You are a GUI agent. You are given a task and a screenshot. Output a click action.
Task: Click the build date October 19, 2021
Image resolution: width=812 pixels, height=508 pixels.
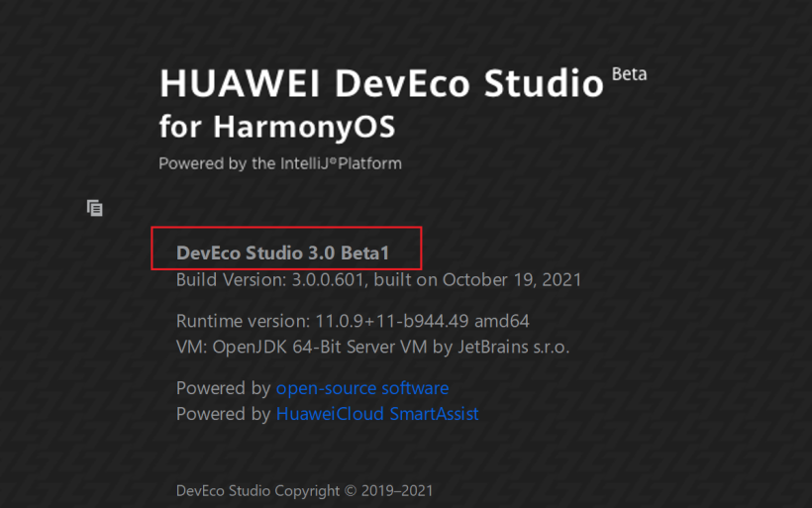tap(512, 280)
